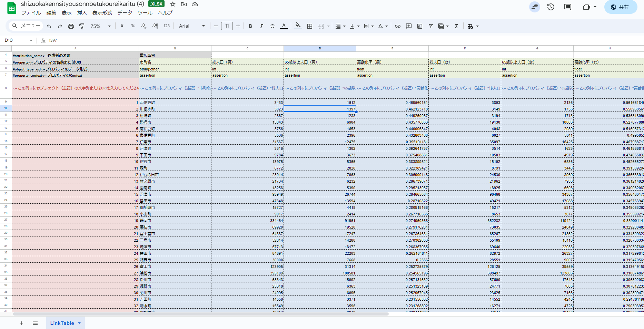
Task: Decrease decimal places
Action: coord(144,26)
